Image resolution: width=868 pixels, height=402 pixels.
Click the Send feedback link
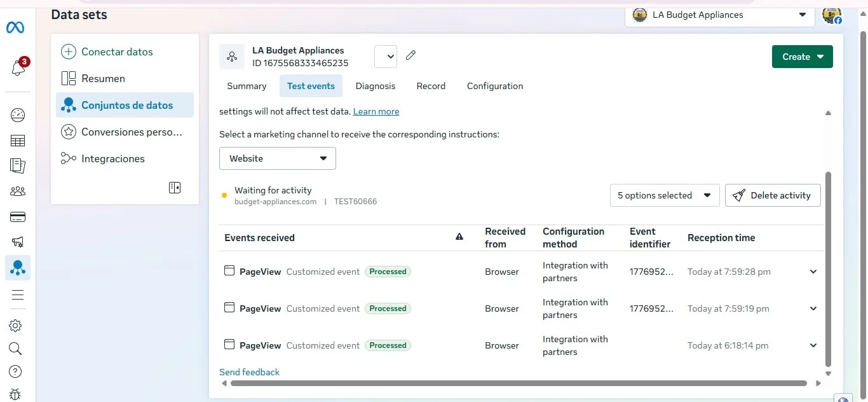[249, 372]
